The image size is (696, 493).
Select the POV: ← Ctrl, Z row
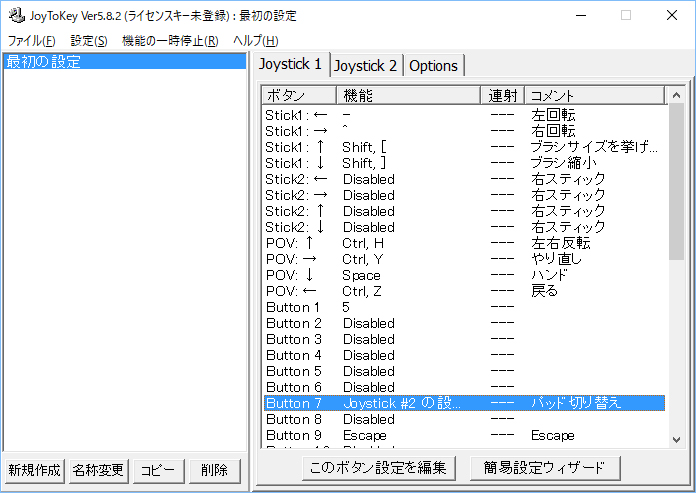pyautogui.click(x=464, y=291)
